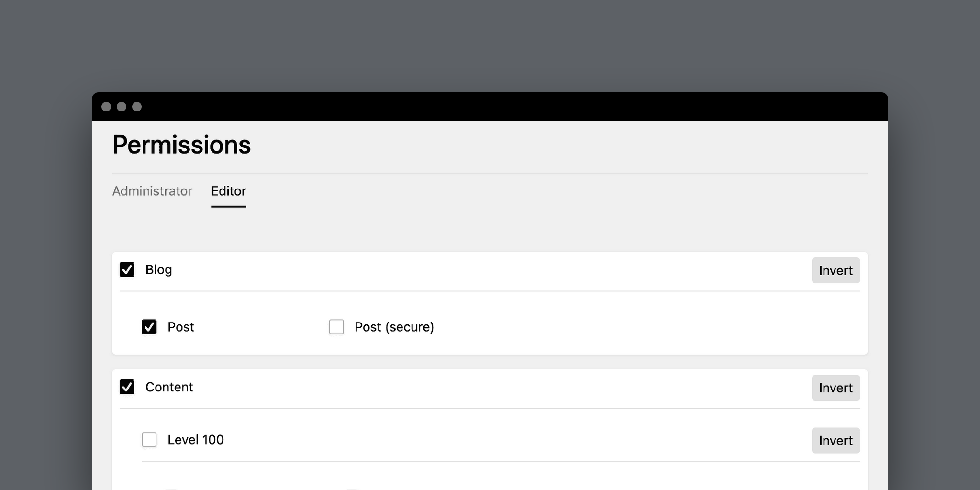The width and height of the screenshot is (980, 490).
Task: Click the leftmost window control dot
Action: 107,106
